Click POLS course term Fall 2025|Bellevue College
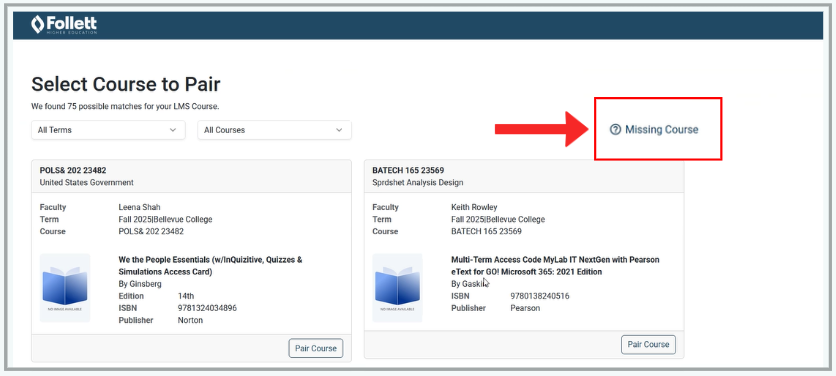Screen dimensions: 836x376 pyautogui.click(x=165, y=219)
